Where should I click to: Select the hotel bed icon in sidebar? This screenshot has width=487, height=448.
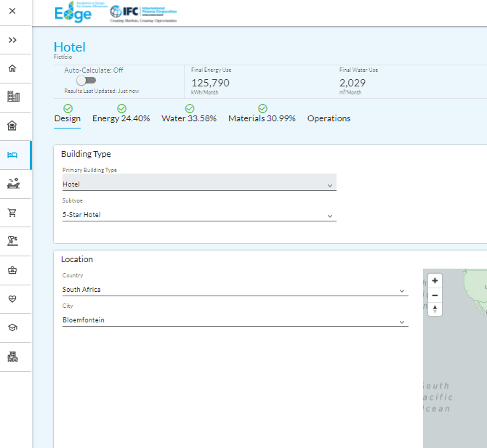[12, 155]
